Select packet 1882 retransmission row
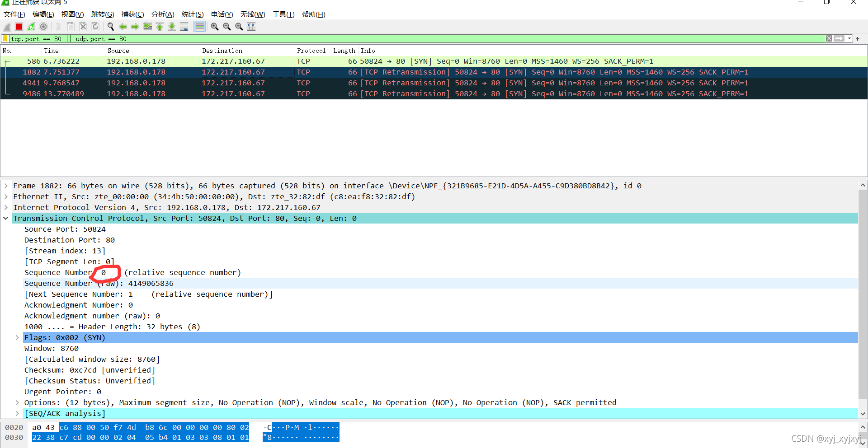868x448 pixels. click(x=434, y=72)
